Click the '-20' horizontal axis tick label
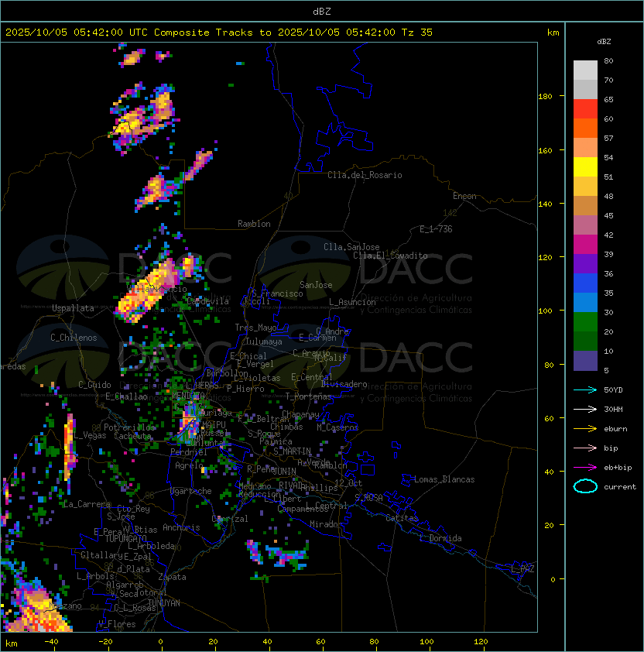The image size is (644, 652). click(105, 642)
